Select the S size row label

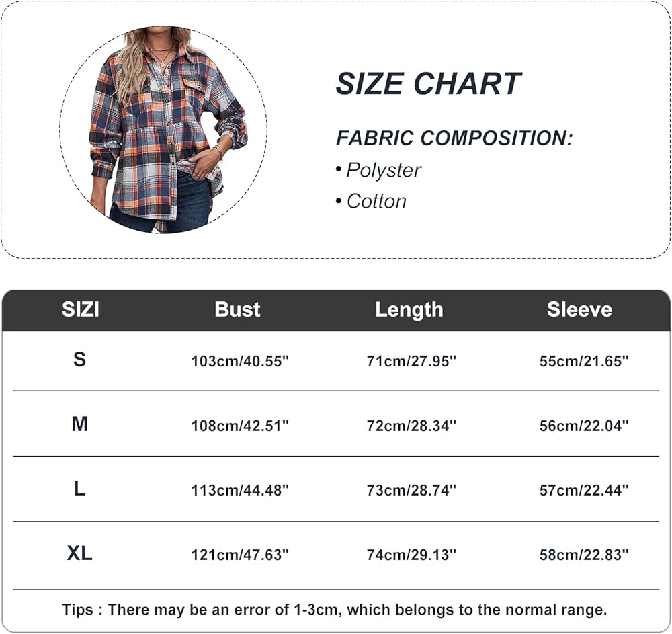point(80,360)
